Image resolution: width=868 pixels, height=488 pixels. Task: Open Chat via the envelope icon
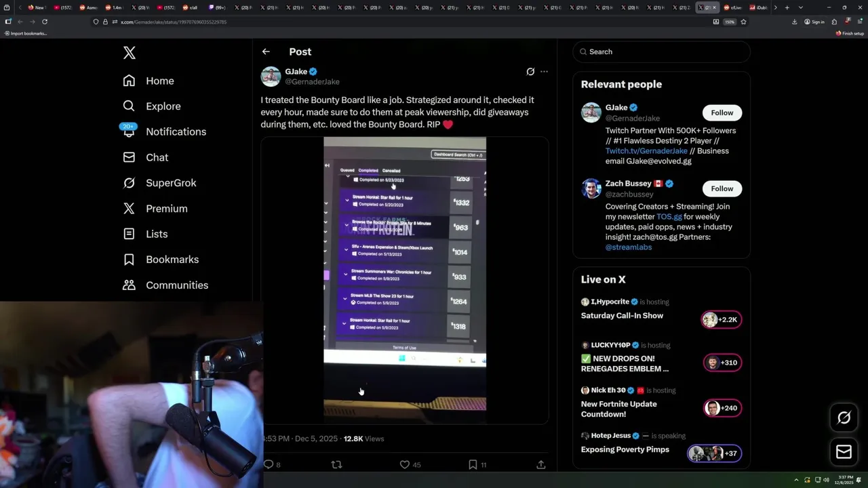tap(129, 157)
